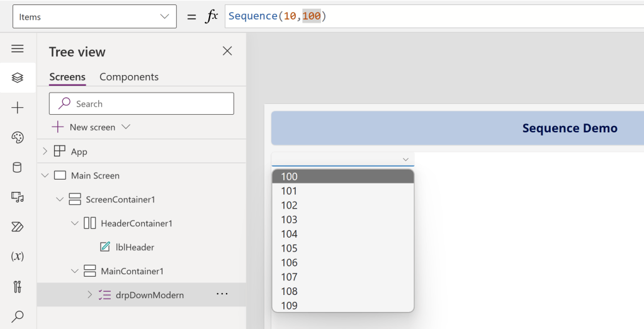Switch to the Components tab

[x=129, y=77]
